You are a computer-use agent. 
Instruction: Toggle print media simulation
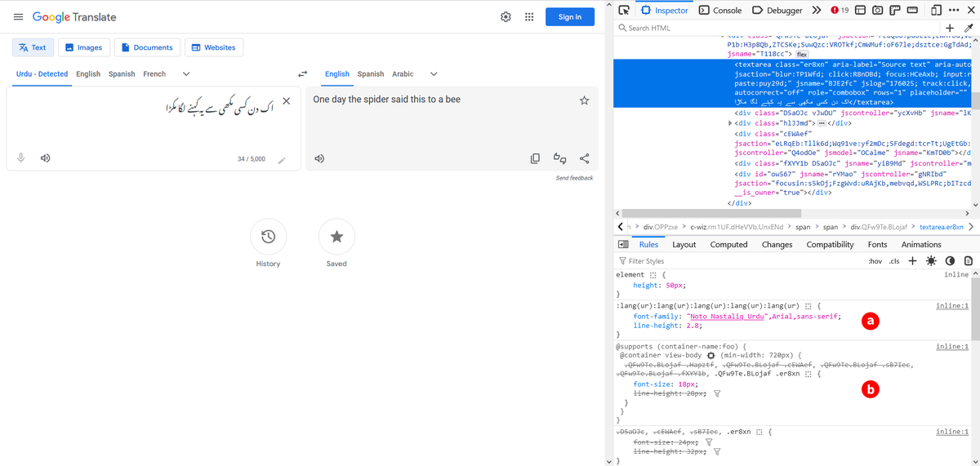point(969,261)
